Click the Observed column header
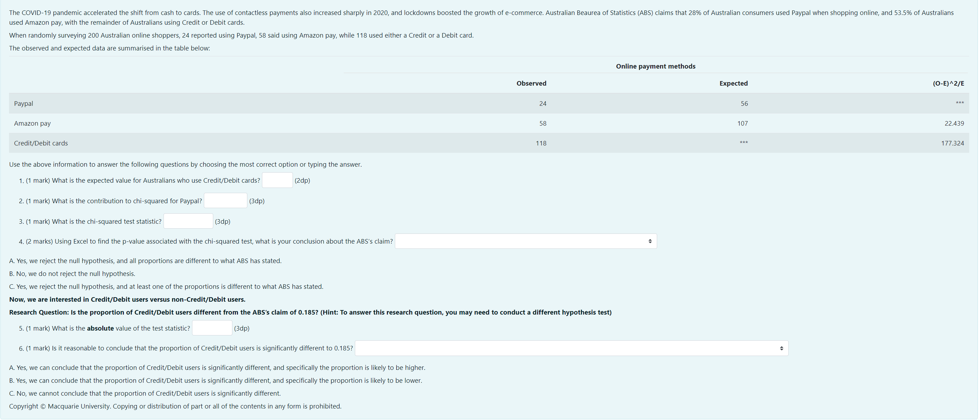The height and width of the screenshot is (420, 980). pos(531,83)
